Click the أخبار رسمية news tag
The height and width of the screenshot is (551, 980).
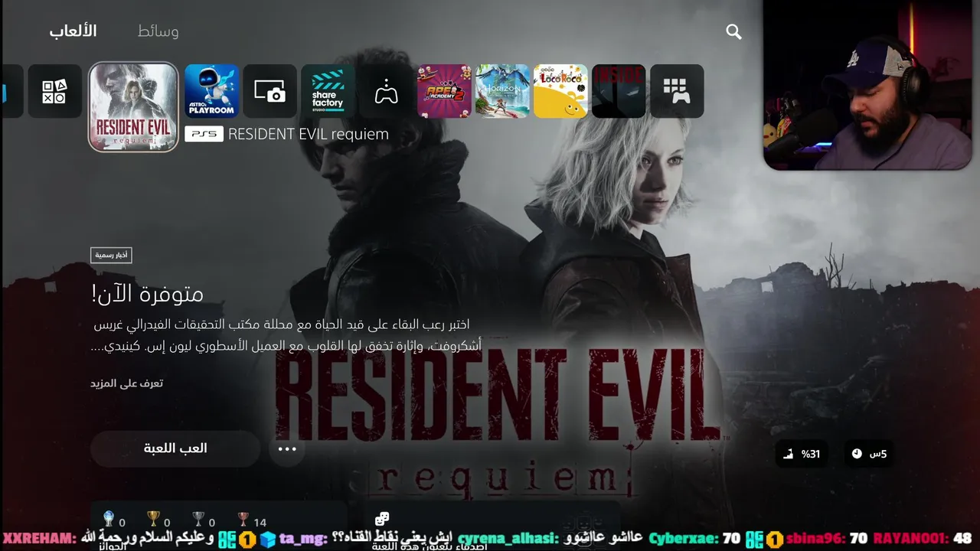[112, 255]
